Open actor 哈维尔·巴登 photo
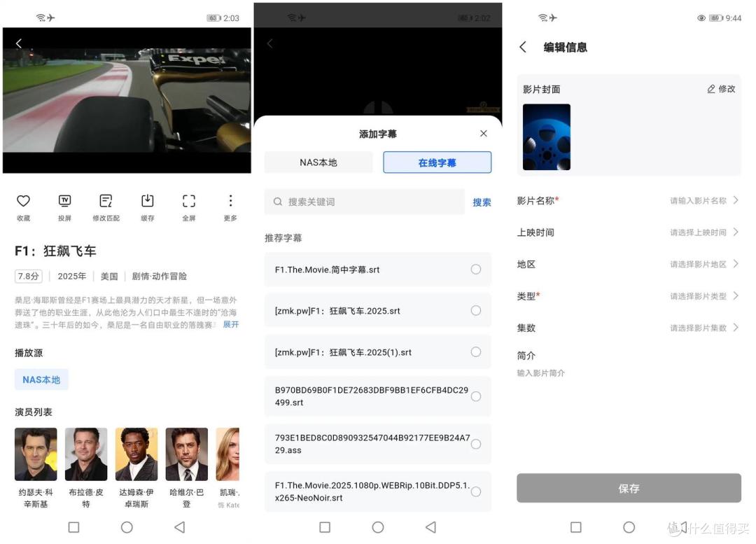756x544 pixels. click(x=187, y=454)
